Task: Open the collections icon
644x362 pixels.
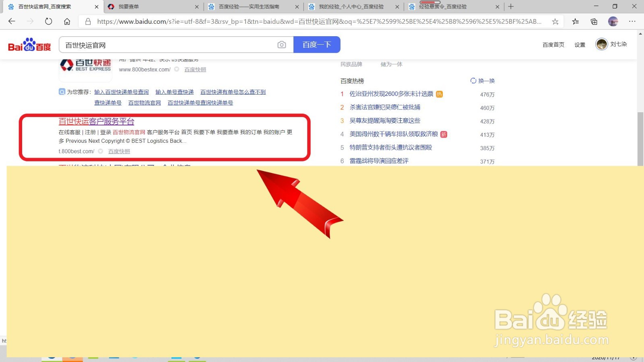Action: click(594, 21)
